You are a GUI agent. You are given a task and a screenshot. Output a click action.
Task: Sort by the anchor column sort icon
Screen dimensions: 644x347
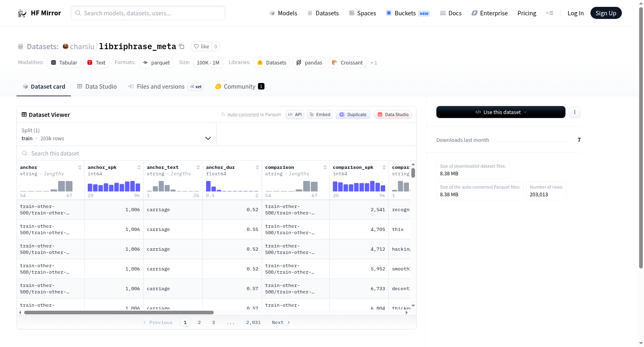[x=80, y=167]
